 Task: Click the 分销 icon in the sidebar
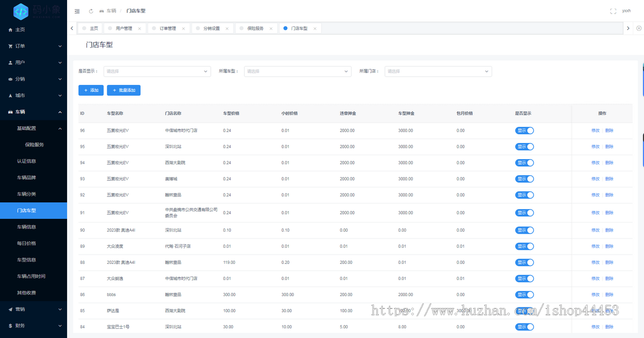(x=10, y=79)
